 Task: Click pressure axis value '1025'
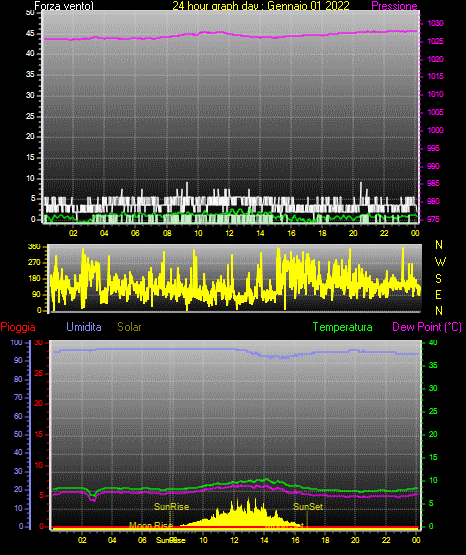(x=435, y=41)
